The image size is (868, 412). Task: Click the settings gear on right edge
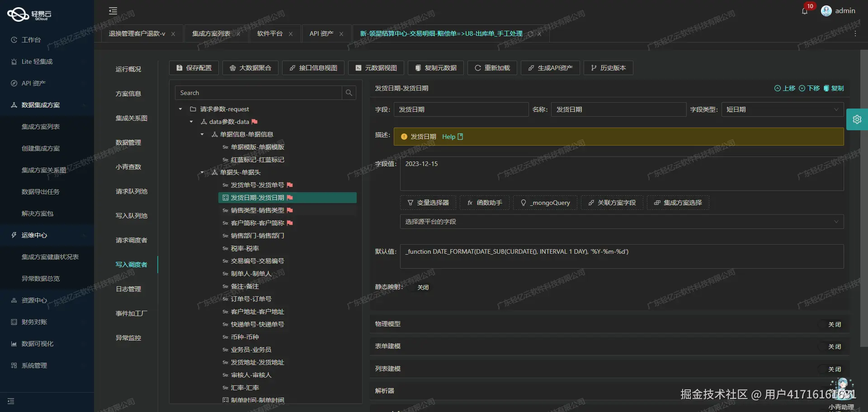coord(857,119)
